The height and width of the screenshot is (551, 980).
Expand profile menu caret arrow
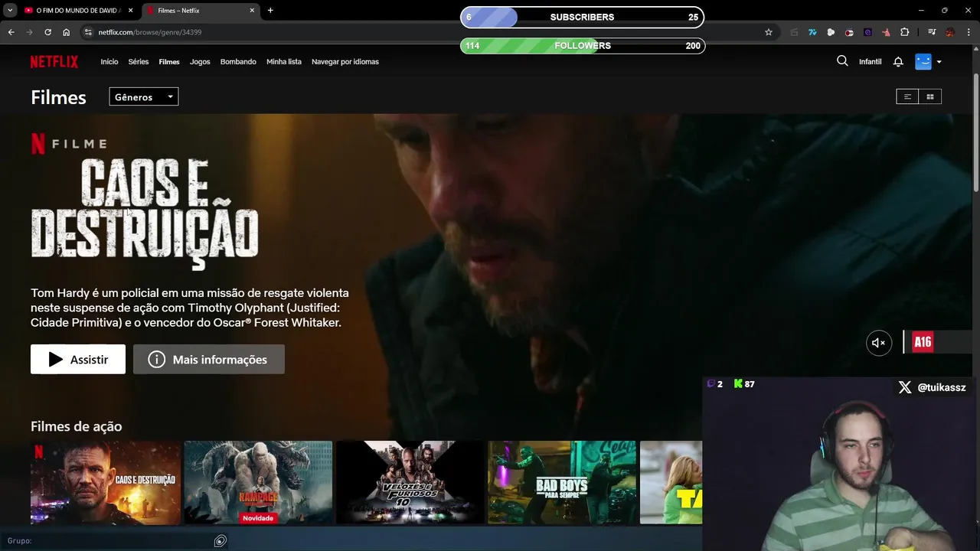click(x=939, y=62)
